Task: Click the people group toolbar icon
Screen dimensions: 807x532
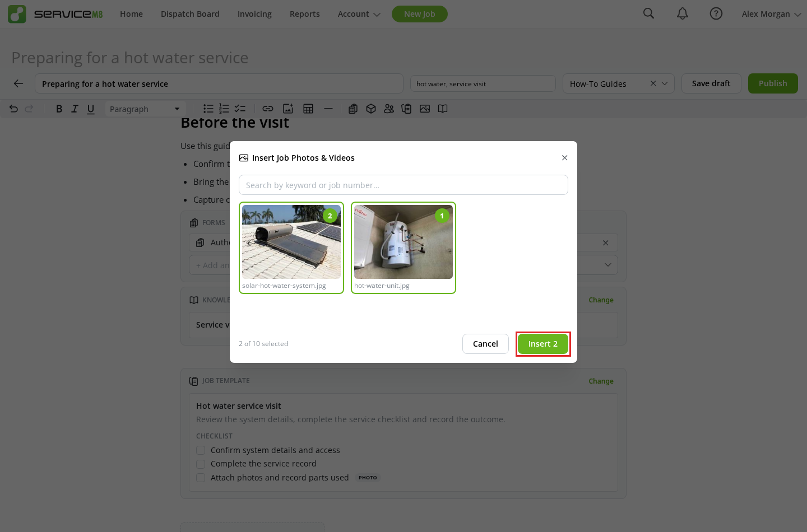Action: click(389, 109)
